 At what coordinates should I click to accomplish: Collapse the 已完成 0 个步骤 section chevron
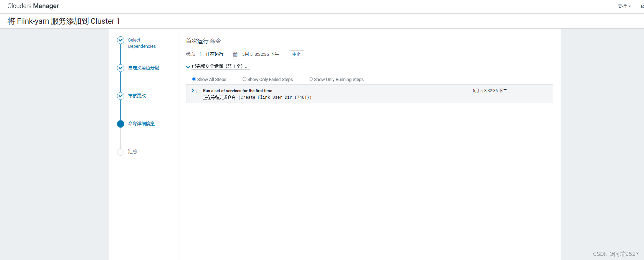click(x=188, y=67)
